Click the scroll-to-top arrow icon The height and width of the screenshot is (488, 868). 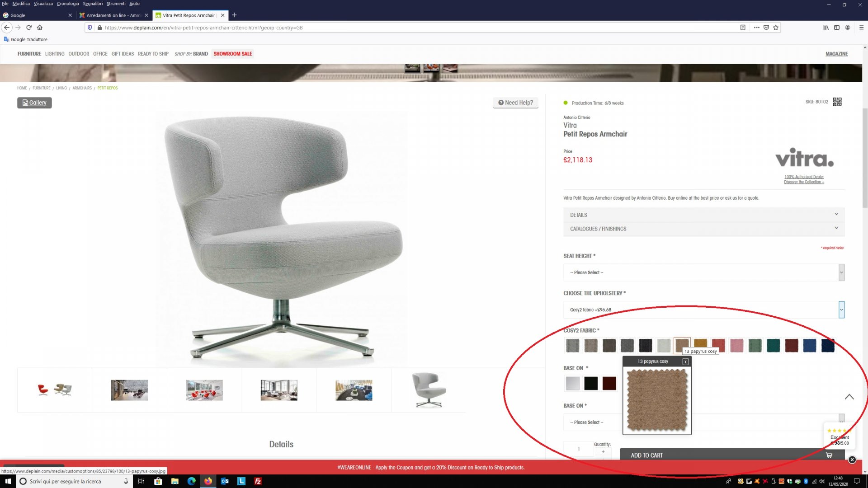[x=849, y=397]
